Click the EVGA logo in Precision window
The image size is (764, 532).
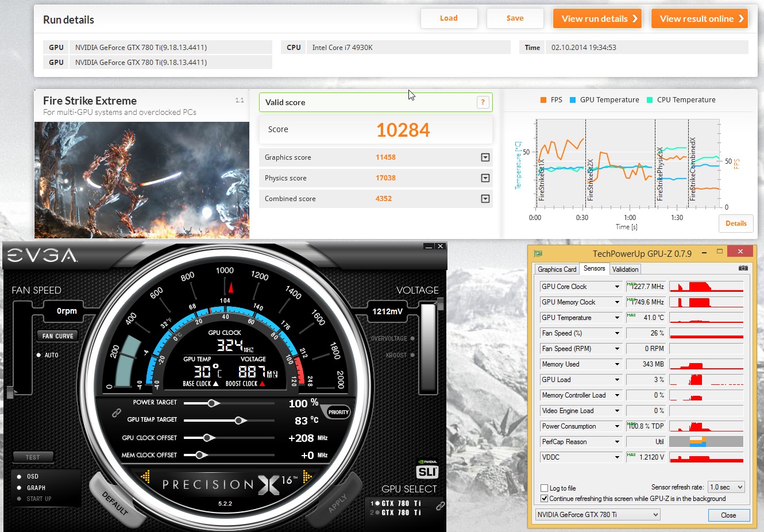pyautogui.click(x=42, y=255)
